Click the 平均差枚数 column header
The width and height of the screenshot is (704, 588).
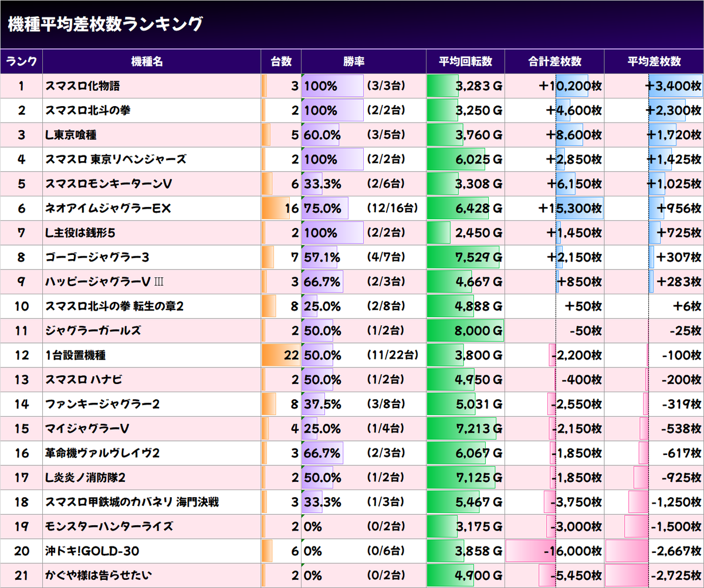pyautogui.click(x=654, y=62)
